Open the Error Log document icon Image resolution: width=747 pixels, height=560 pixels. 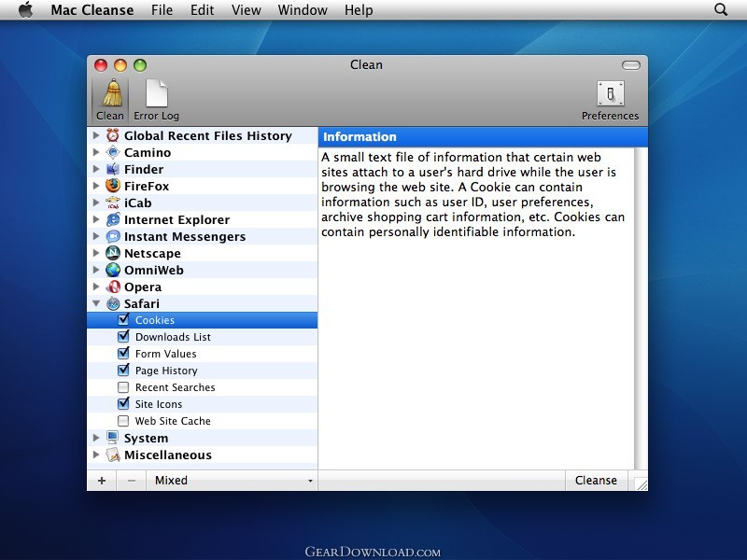pyautogui.click(x=156, y=93)
